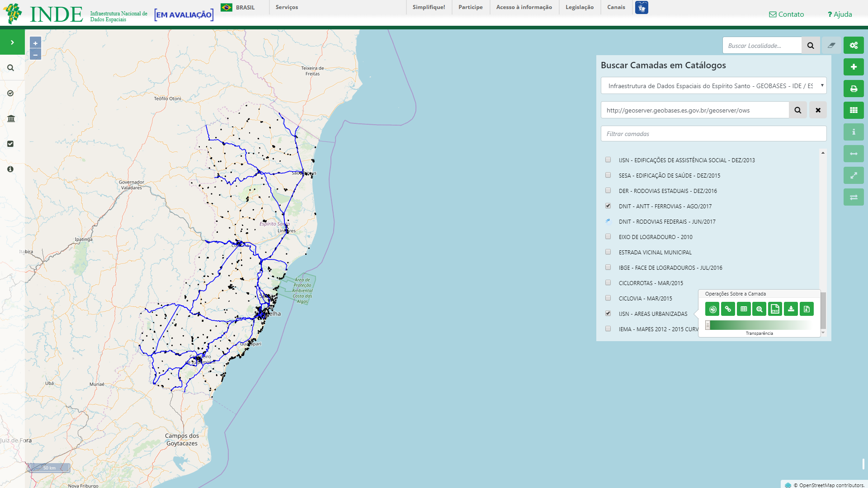868x488 pixels.
Task: Search locality with magnifier button
Action: point(811,45)
